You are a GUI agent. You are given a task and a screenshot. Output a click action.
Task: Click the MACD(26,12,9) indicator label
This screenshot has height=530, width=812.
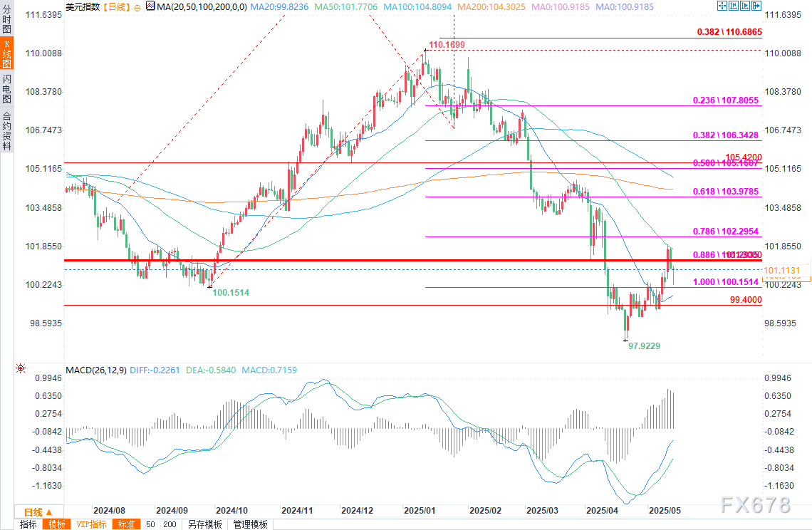96,370
